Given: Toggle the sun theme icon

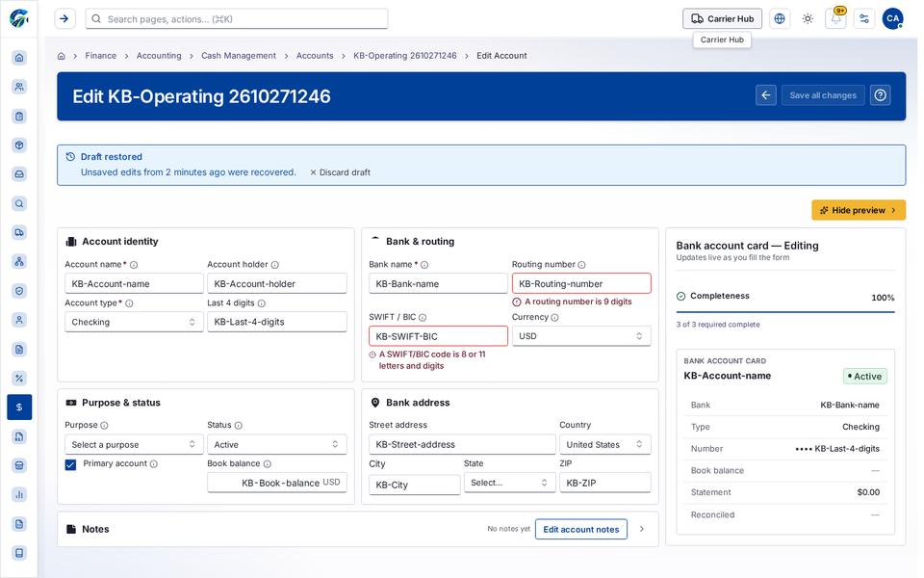Looking at the screenshot, I should pyautogui.click(x=808, y=19).
